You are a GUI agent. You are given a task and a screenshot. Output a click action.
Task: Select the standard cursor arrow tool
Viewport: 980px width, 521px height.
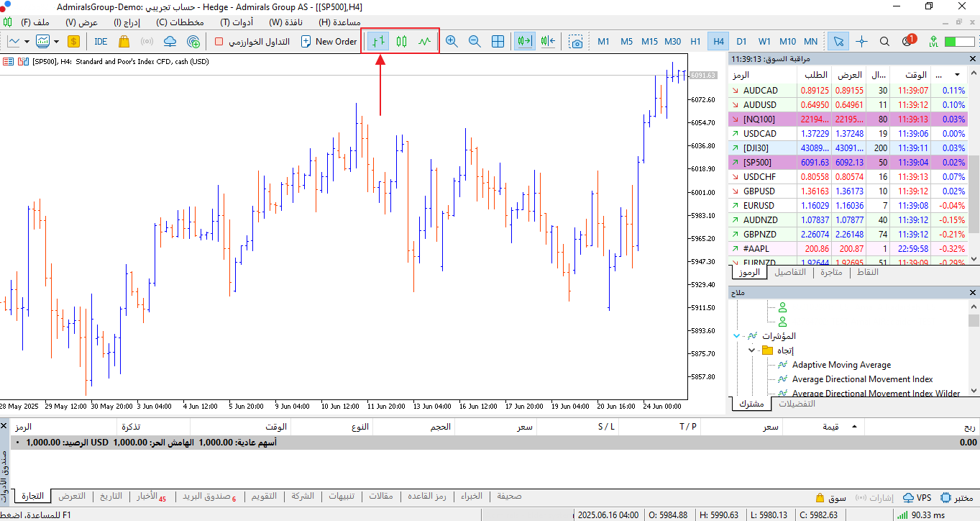(838, 41)
